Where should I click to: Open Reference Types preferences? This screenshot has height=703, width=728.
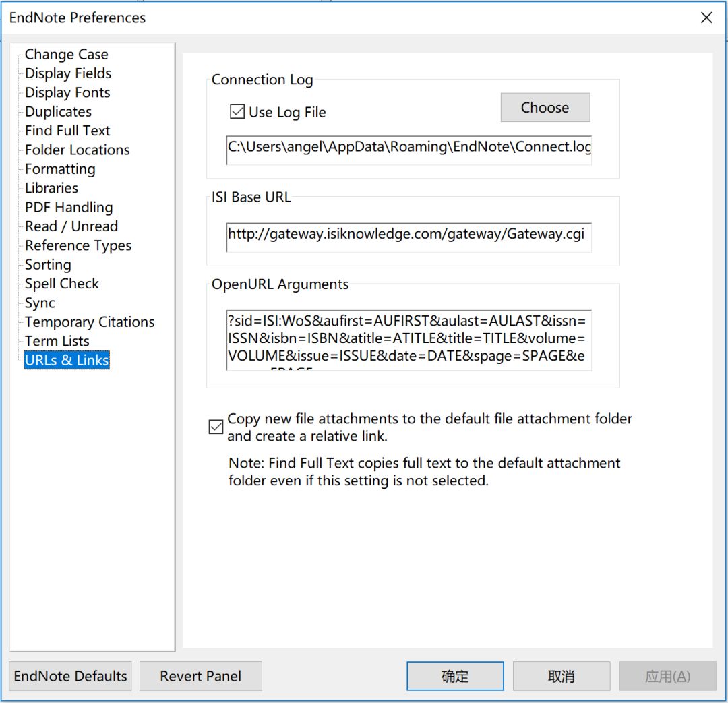[78, 245]
